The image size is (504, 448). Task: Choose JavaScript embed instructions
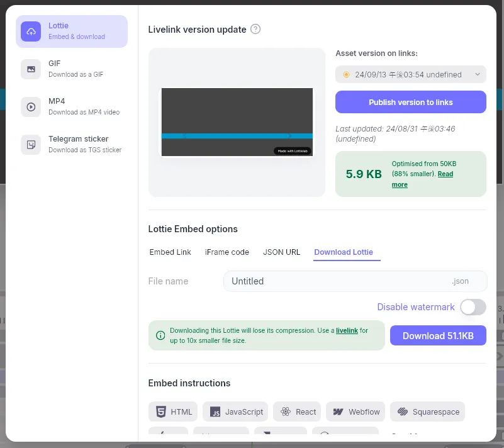tap(237, 412)
